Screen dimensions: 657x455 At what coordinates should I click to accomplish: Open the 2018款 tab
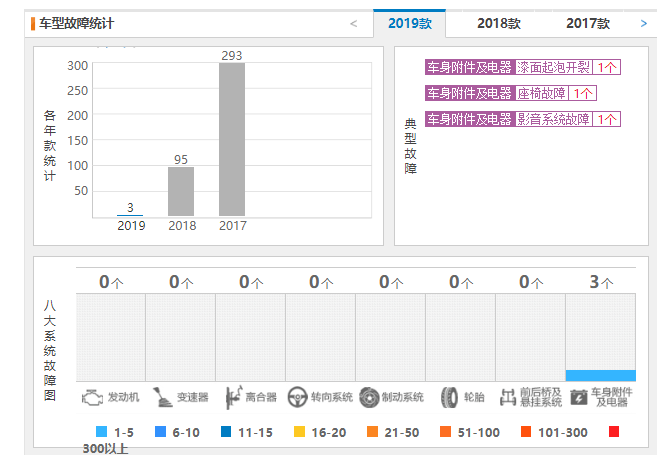pyautogui.click(x=499, y=23)
